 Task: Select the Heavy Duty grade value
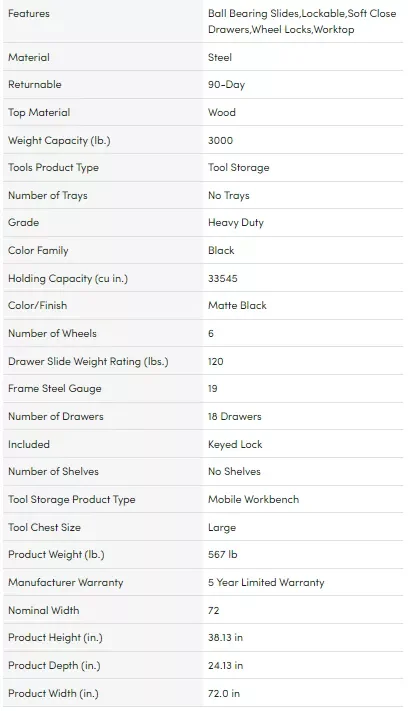236,223
